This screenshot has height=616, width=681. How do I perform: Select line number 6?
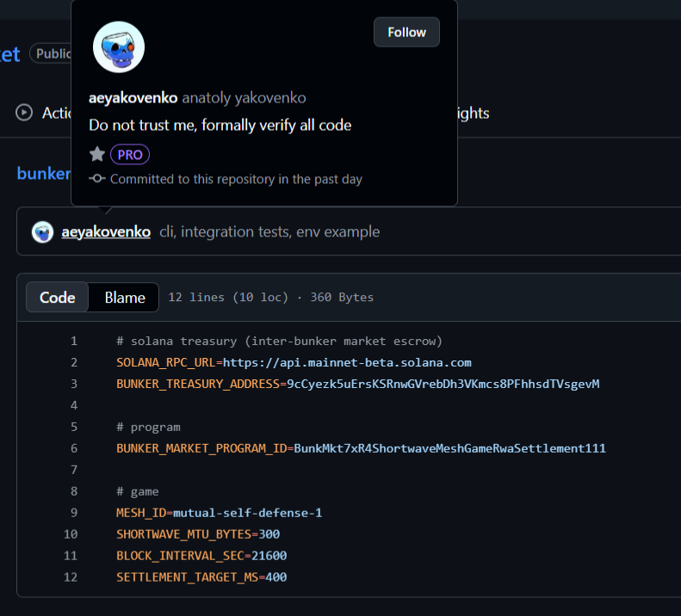pyautogui.click(x=74, y=448)
